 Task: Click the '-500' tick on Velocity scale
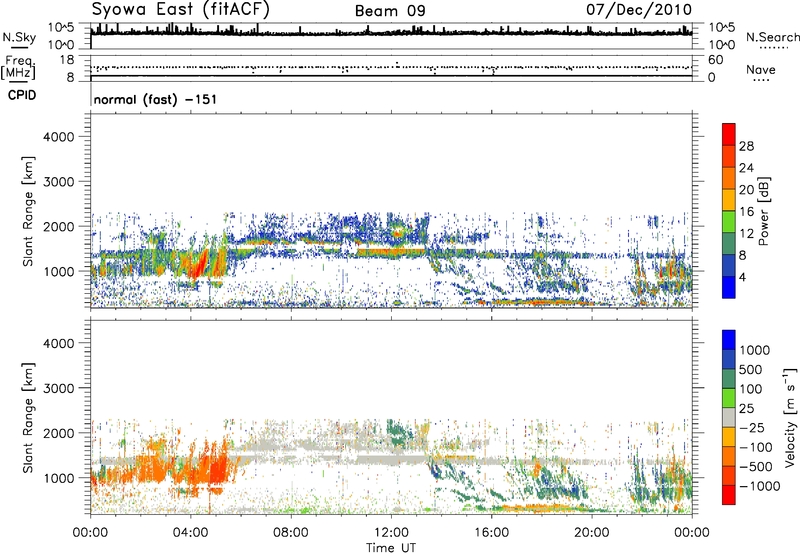(x=756, y=466)
